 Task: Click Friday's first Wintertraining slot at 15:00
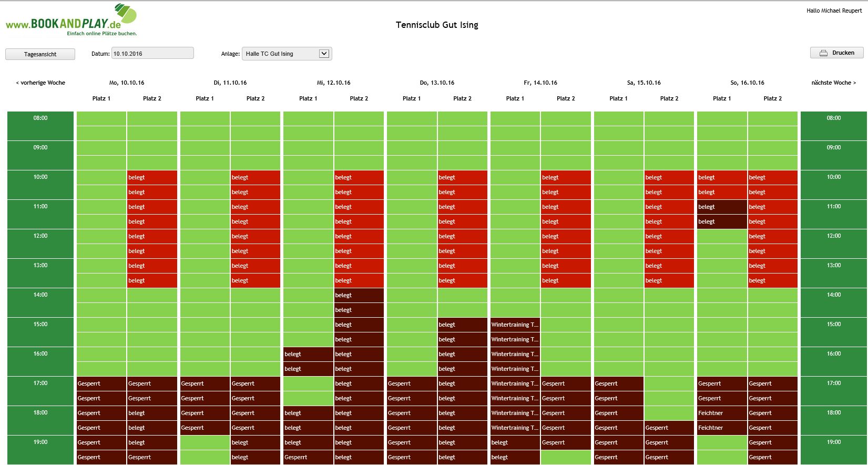pyautogui.click(x=515, y=325)
